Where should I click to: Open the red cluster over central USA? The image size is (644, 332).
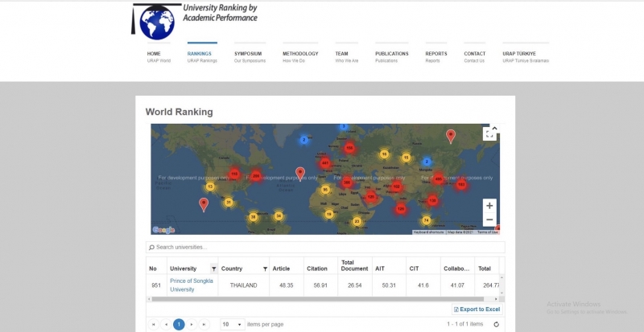pos(234,174)
